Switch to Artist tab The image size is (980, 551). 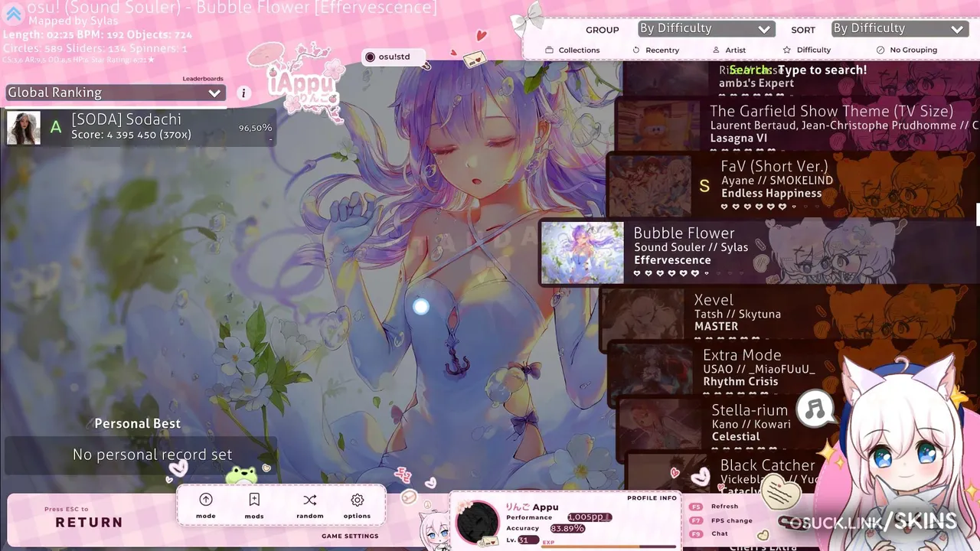coord(729,50)
